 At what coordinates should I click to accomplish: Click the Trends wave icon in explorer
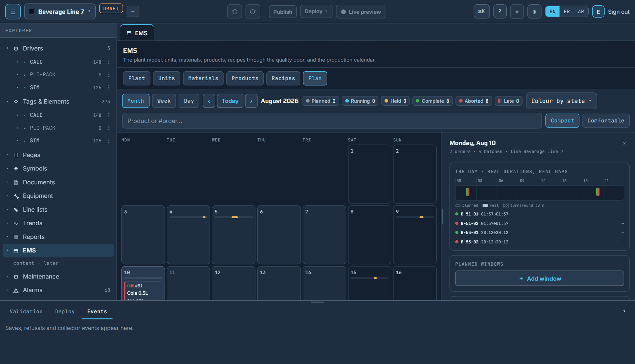[x=16, y=223]
